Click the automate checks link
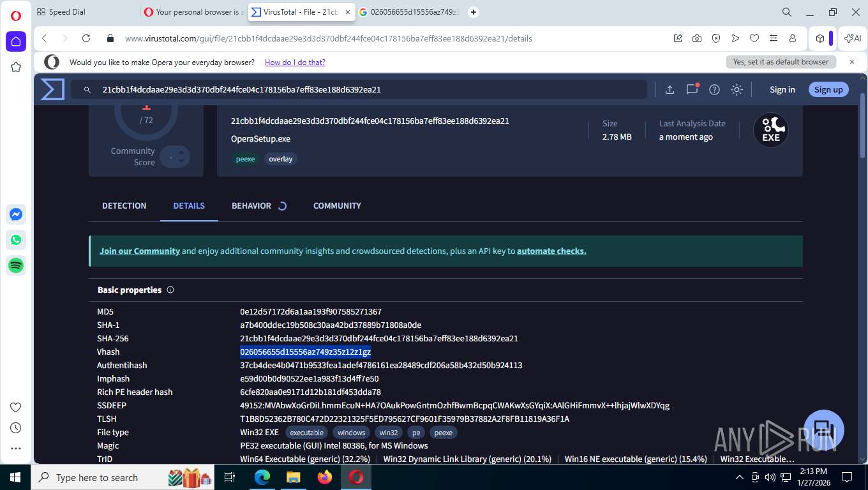 (551, 251)
